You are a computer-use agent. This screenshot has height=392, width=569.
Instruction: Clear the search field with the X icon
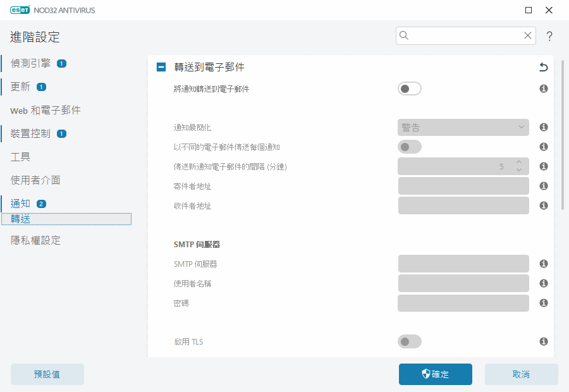pyautogui.click(x=527, y=35)
